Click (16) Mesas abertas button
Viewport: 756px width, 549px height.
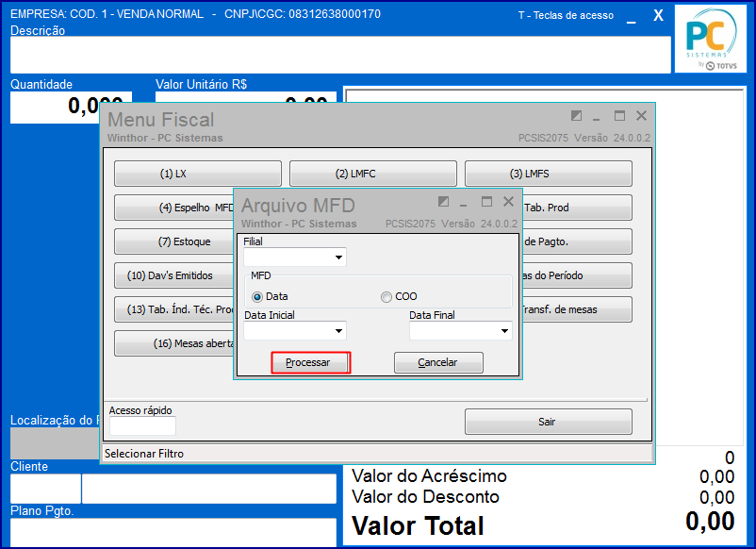click(174, 343)
